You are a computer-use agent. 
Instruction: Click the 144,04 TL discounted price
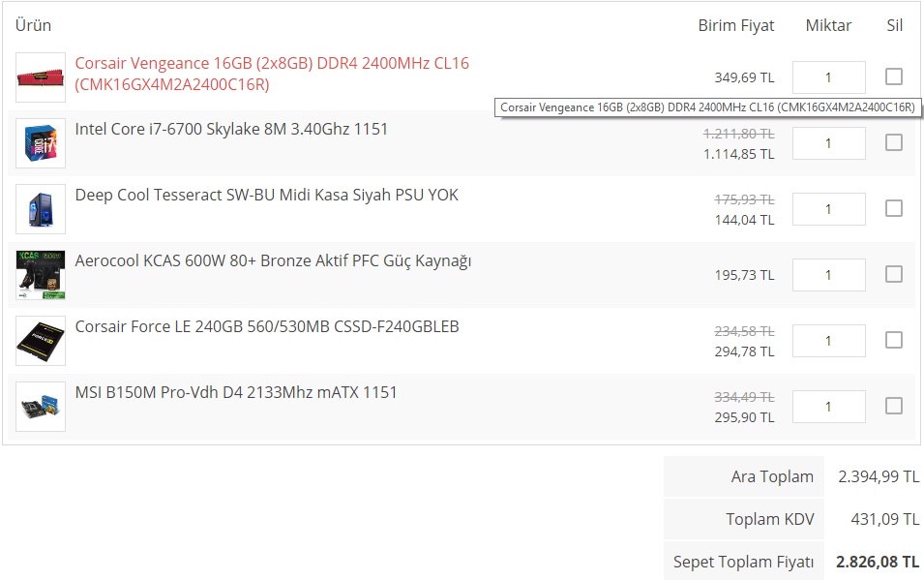(x=744, y=220)
